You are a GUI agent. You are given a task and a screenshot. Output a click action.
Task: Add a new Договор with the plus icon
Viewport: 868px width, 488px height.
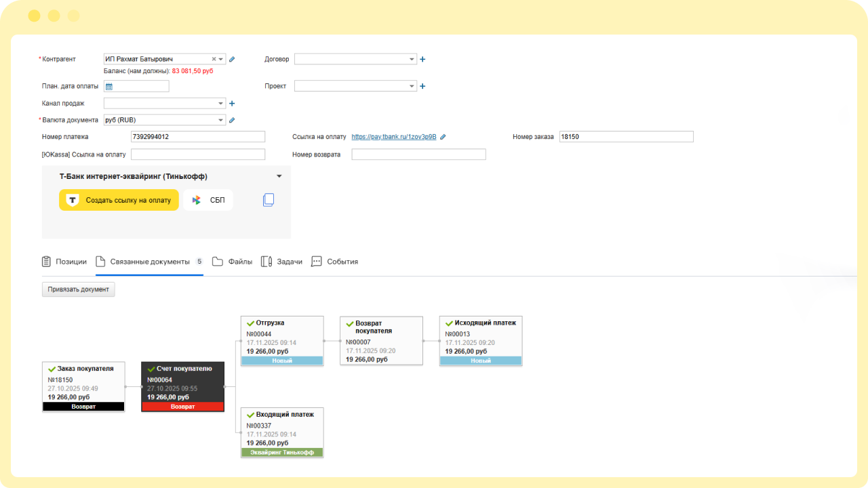coord(422,59)
